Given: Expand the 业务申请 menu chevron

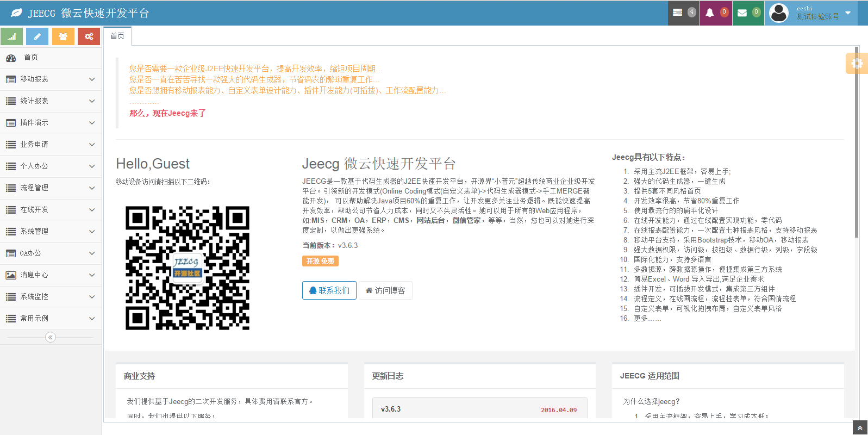Looking at the screenshot, I should 92,145.
